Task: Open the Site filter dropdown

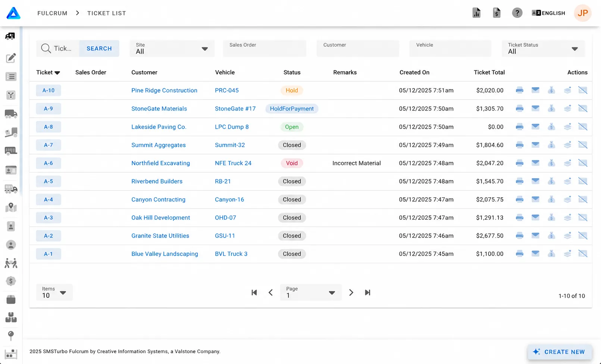Action: 172,48
